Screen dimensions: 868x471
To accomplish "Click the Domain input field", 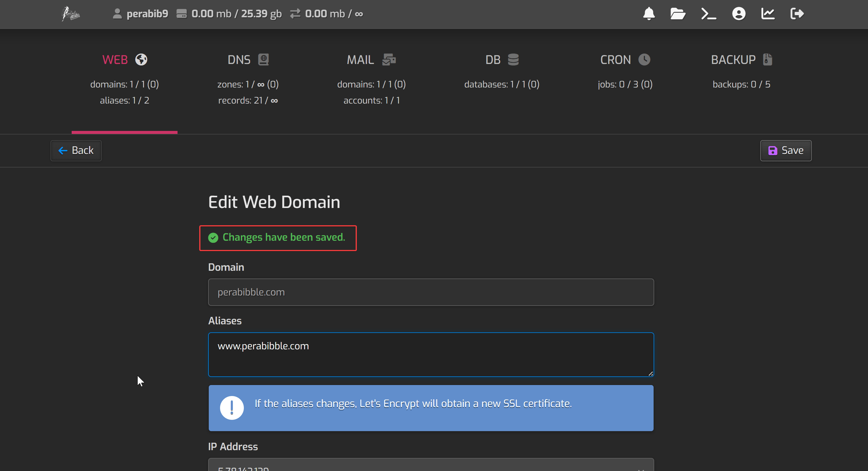I will tap(431, 292).
